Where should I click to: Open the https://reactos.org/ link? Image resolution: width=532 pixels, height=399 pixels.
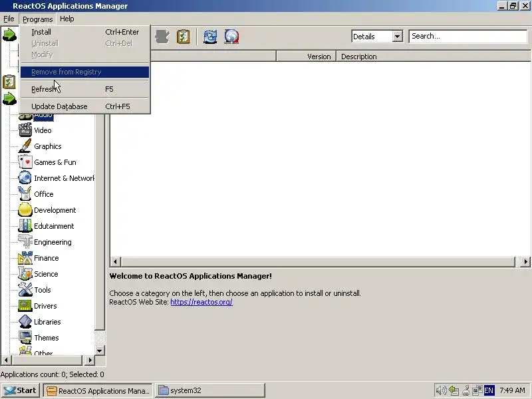pos(201,302)
